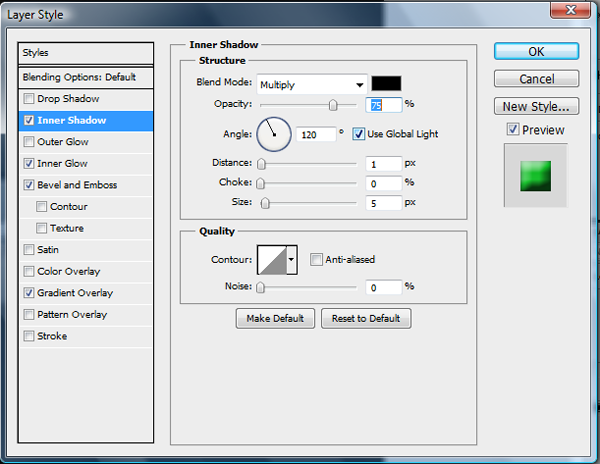The height and width of the screenshot is (464, 600).
Task: Toggle Use Global Light checkbox
Action: [358, 134]
